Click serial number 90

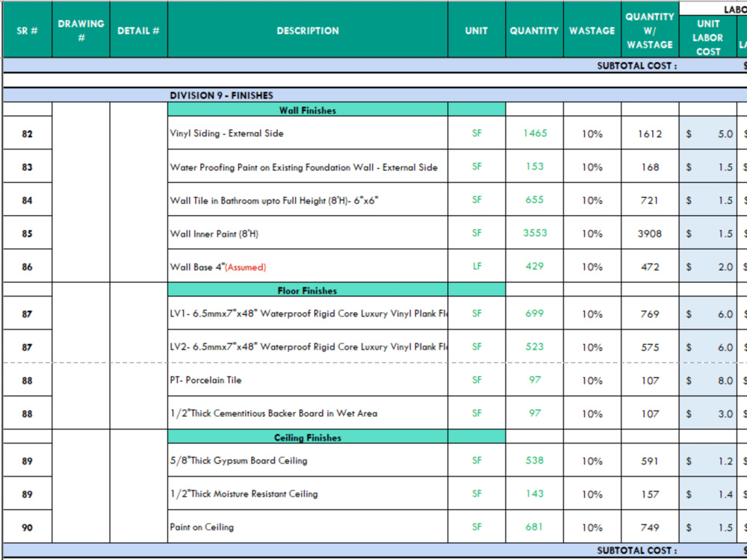27,528
